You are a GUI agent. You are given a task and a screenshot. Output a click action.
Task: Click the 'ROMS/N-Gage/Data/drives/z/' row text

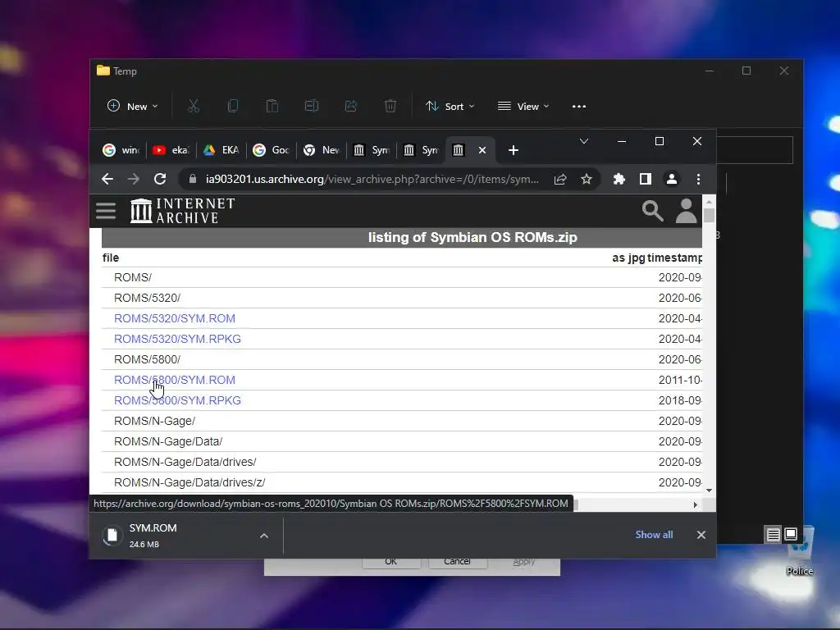[189, 482]
